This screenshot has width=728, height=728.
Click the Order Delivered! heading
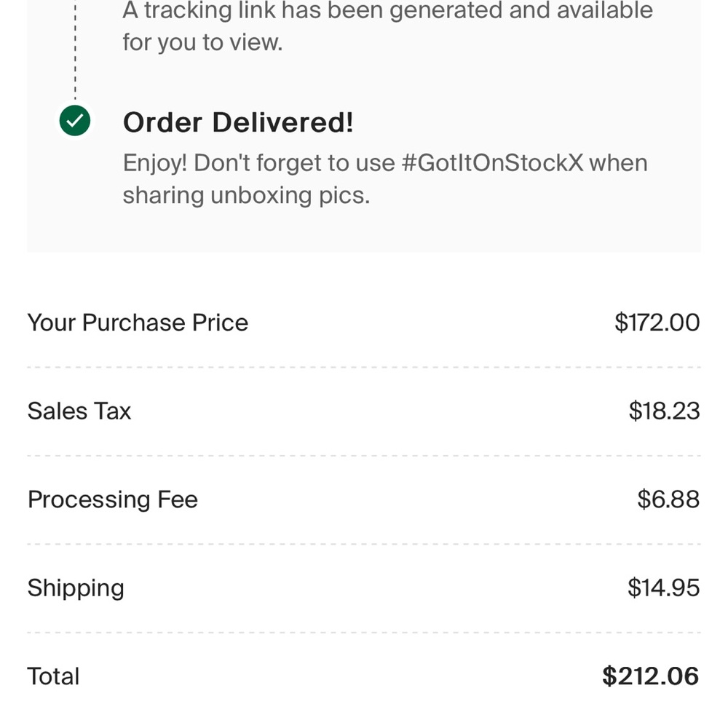click(x=238, y=122)
